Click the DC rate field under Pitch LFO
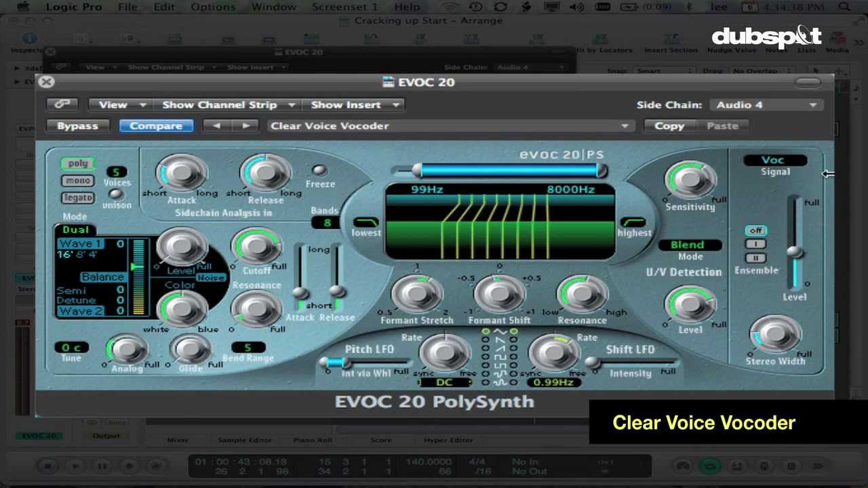 click(444, 382)
